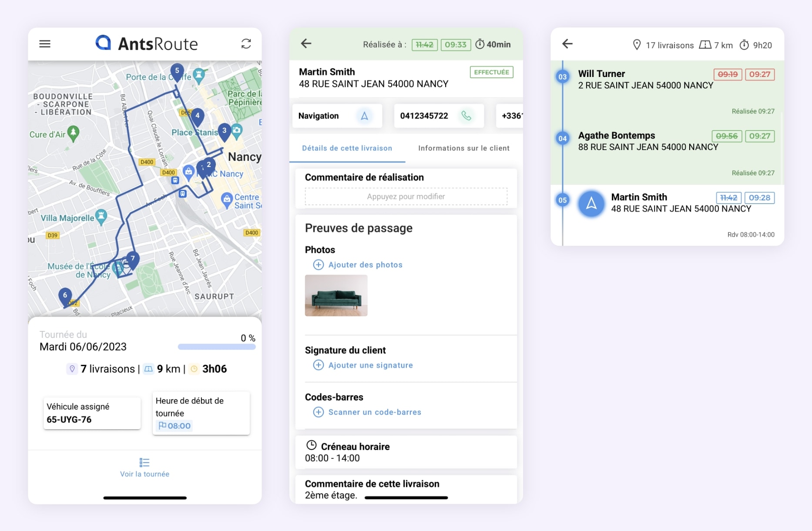Open the hamburger menu in AntsRoute

point(45,43)
